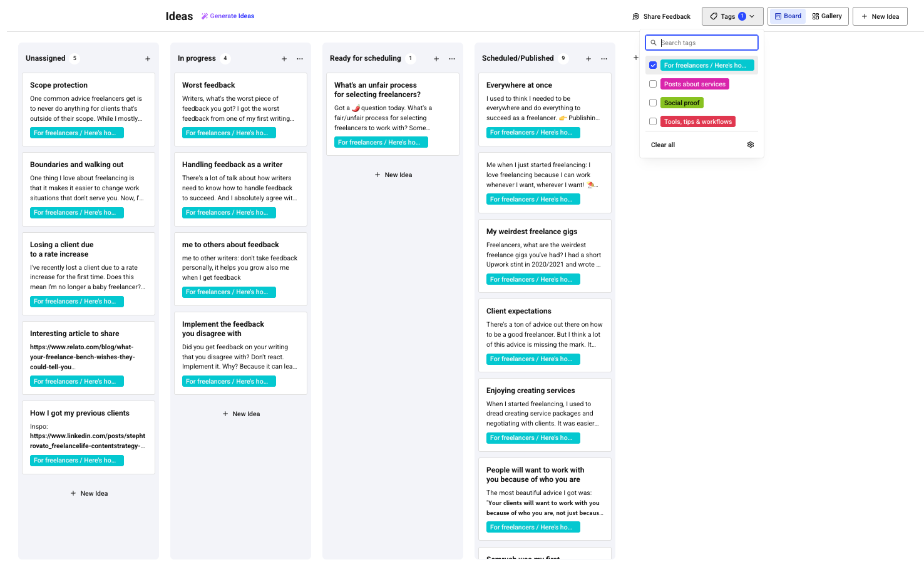Open Handling feedback as a writer card
The height and width of the screenshot is (567, 924).
[240, 189]
